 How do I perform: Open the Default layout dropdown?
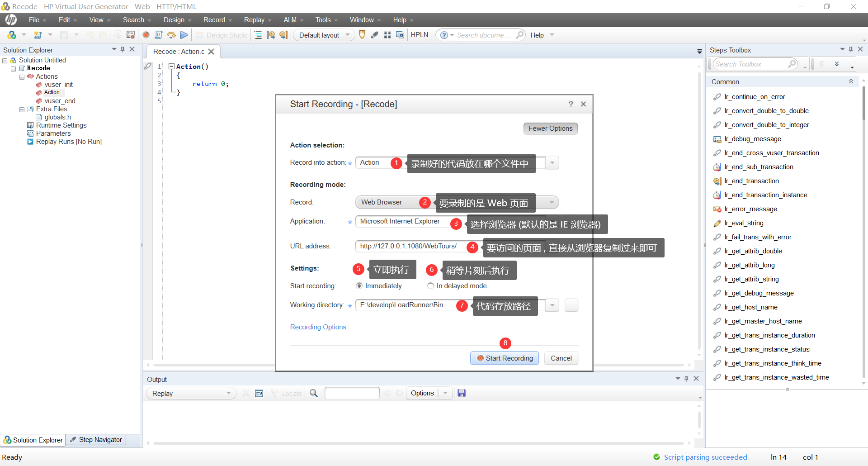pyautogui.click(x=324, y=35)
